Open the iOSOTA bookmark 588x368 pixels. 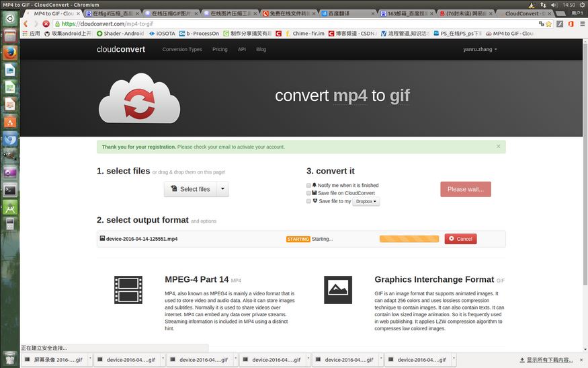click(x=162, y=34)
